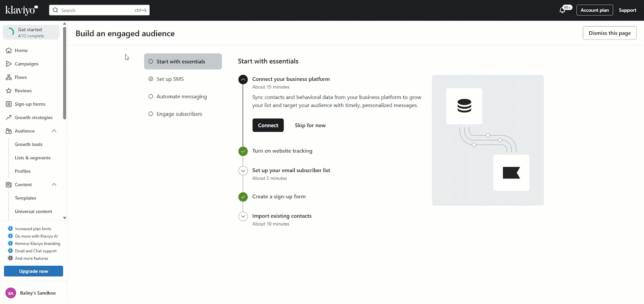Click the notifications bell icon
This screenshot has height=304, width=644.
pos(562,10)
